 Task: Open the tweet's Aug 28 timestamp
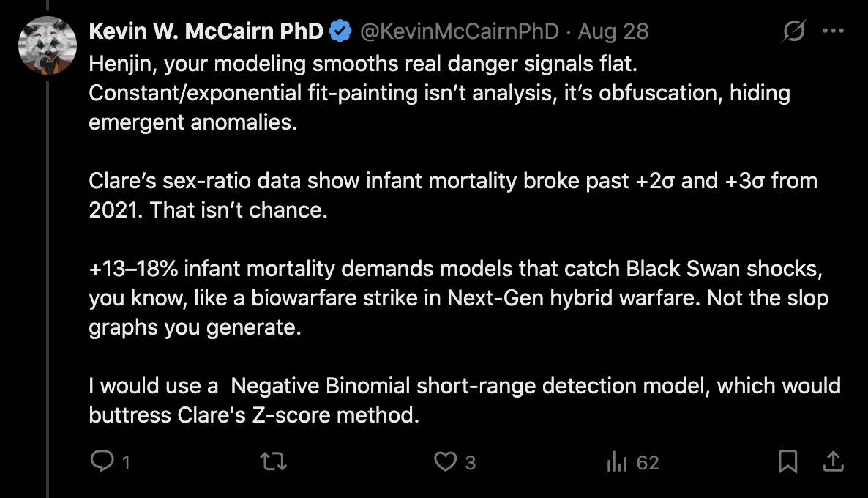pyautogui.click(x=613, y=31)
